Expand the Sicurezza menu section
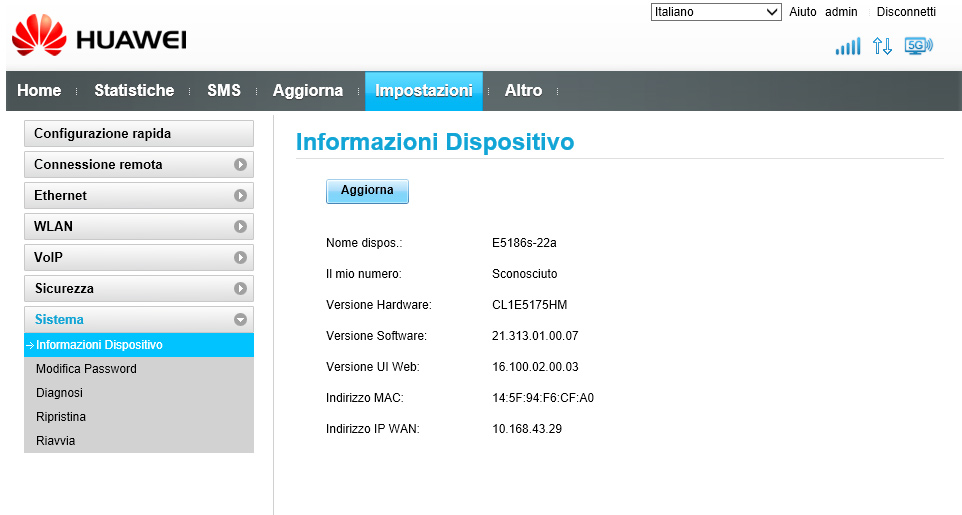The height and width of the screenshot is (515, 962). [x=138, y=289]
